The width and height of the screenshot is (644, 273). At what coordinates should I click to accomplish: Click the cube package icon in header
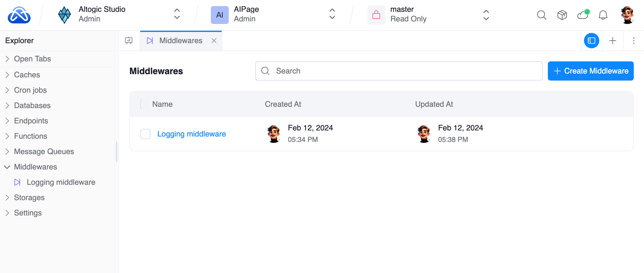coord(562,15)
